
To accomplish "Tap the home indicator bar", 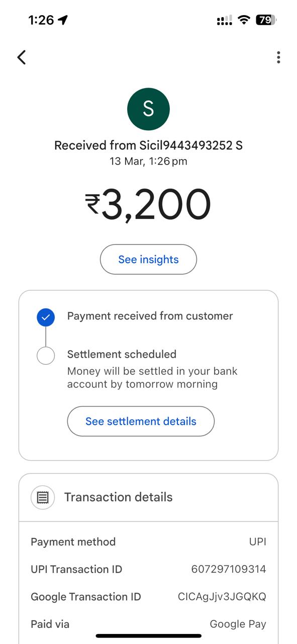I will (x=148, y=636).
